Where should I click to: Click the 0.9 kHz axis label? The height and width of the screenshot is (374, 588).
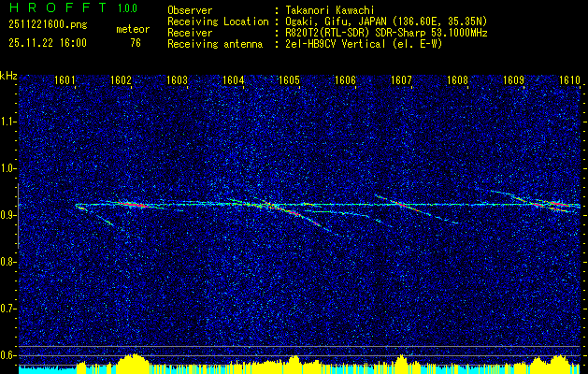tap(7, 215)
